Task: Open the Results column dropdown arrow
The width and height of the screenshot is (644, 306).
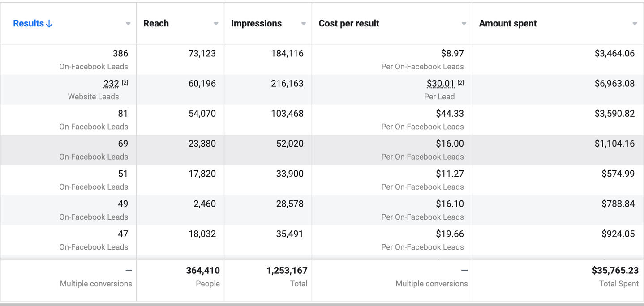Action: coord(128,24)
